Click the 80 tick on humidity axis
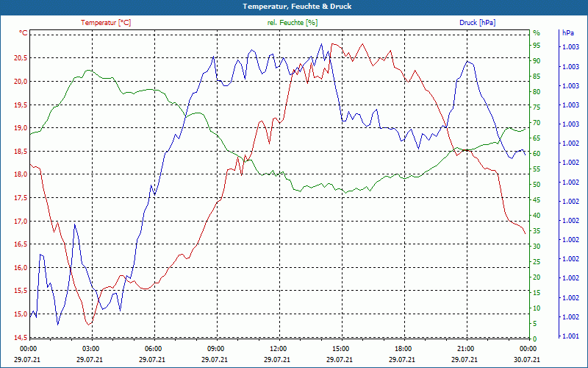 coord(537,92)
